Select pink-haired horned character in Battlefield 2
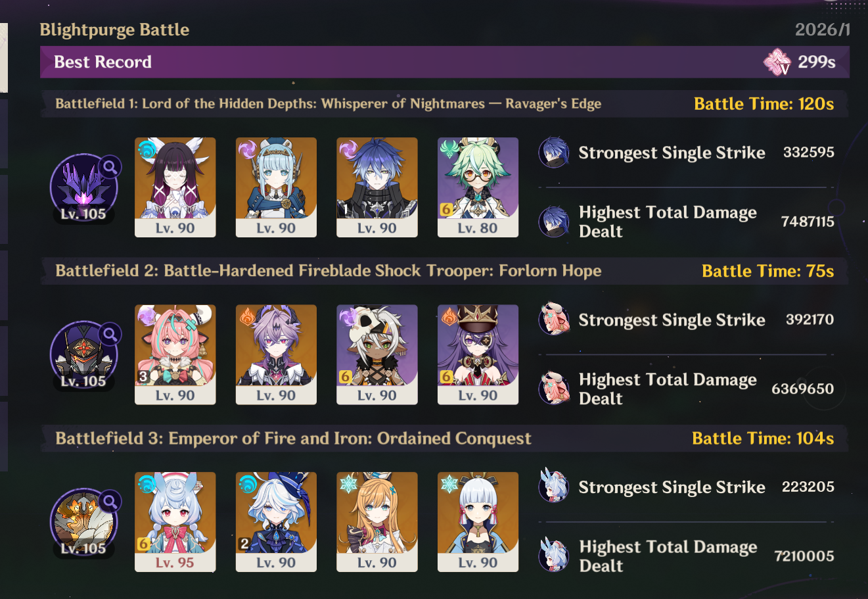868x599 pixels. pyautogui.click(x=175, y=354)
